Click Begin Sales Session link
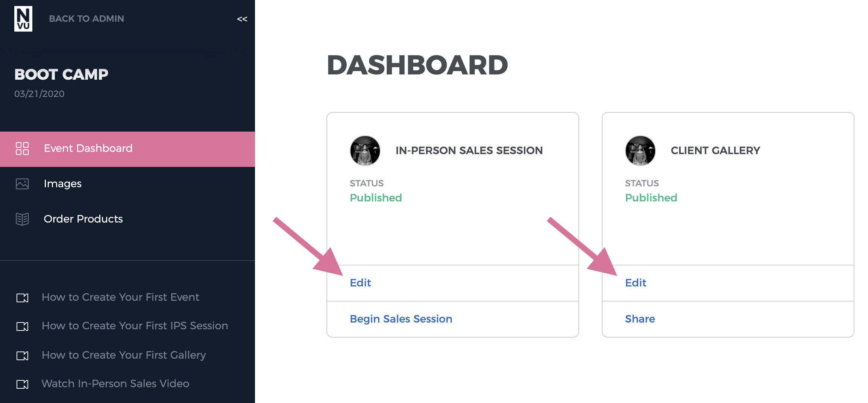Viewport: 868px width, 403px height. (401, 319)
